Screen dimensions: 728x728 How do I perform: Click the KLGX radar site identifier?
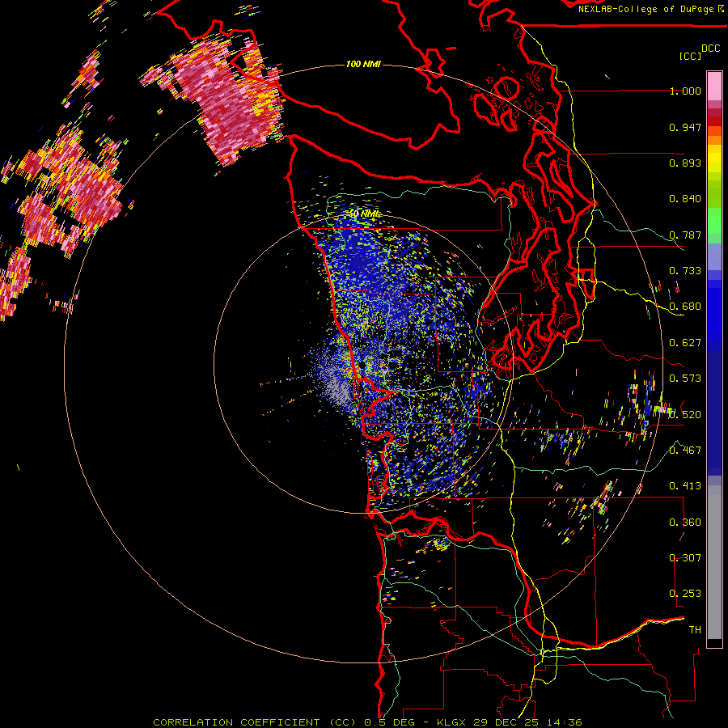pyautogui.click(x=453, y=722)
